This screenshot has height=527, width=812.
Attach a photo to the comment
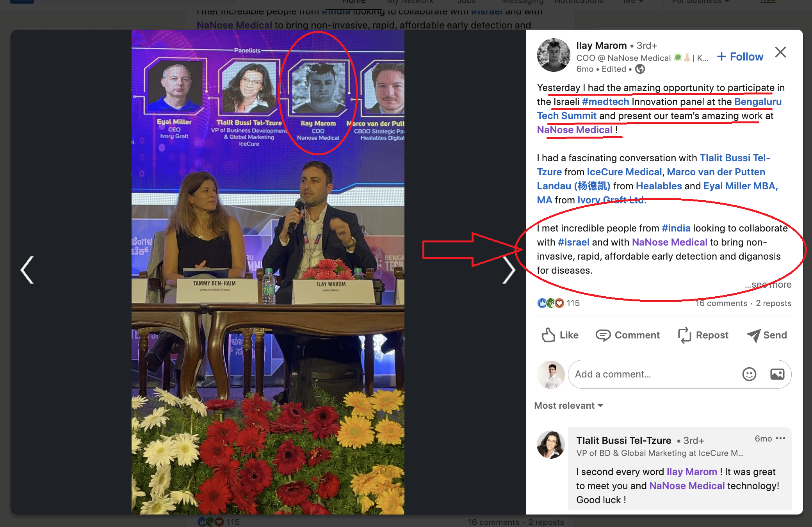pos(777,374)
